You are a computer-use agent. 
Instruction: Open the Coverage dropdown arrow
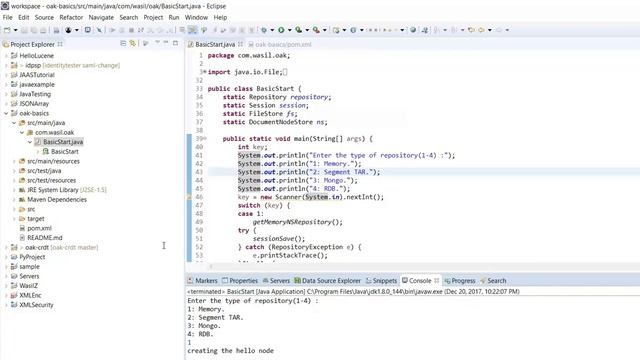(307, 30)
